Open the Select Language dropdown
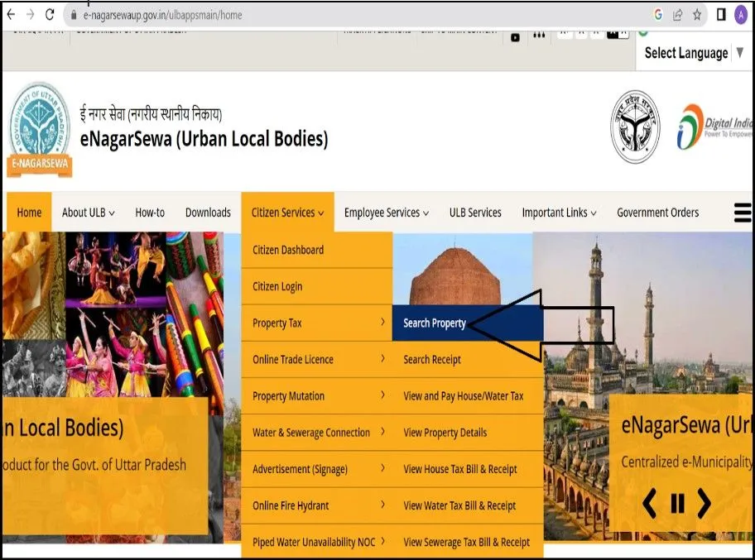 [x=694, y=53]
